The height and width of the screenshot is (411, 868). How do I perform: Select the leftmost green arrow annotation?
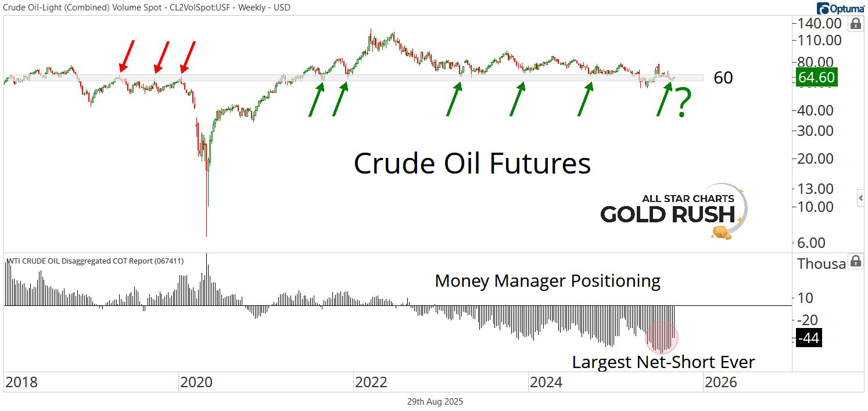tap(317, 99)
